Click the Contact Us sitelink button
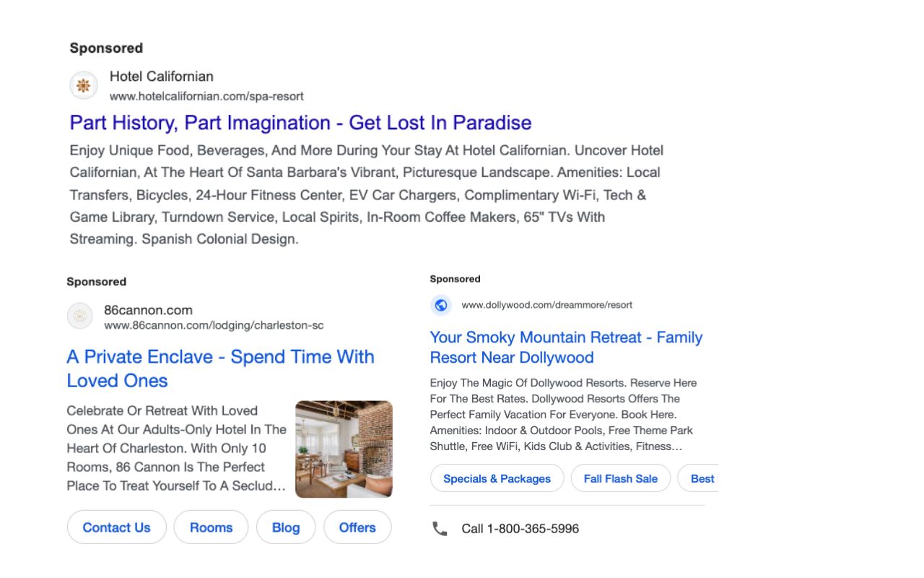 pyautogui.click(x=116, y=527)
